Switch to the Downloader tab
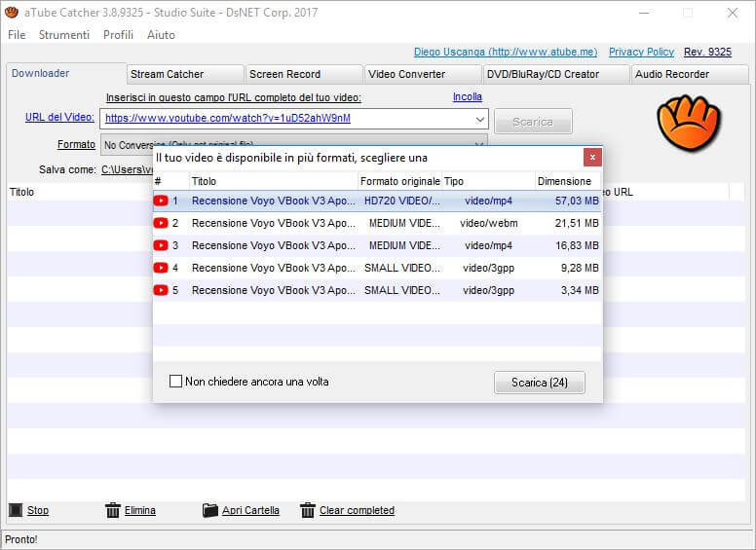 [66, 73]
